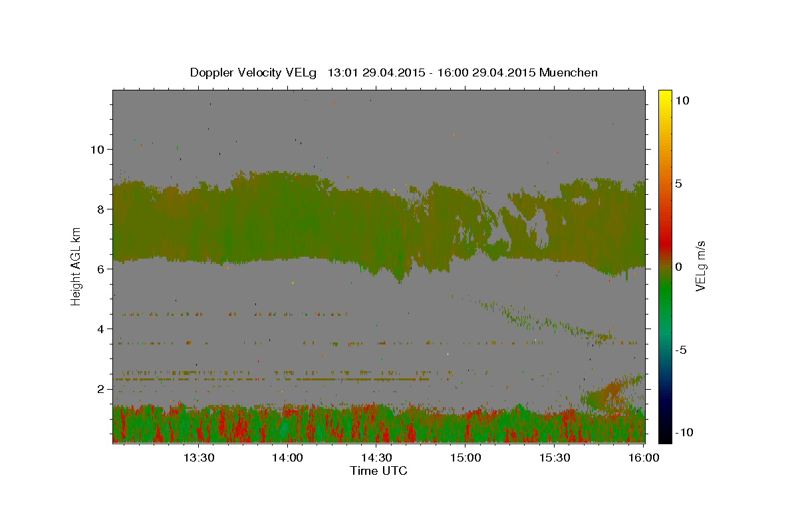This screenshot has width=798, height=532.
Task: Select the 13:30 time axis label
Action: pyautogui.click(x=198, y=458)
